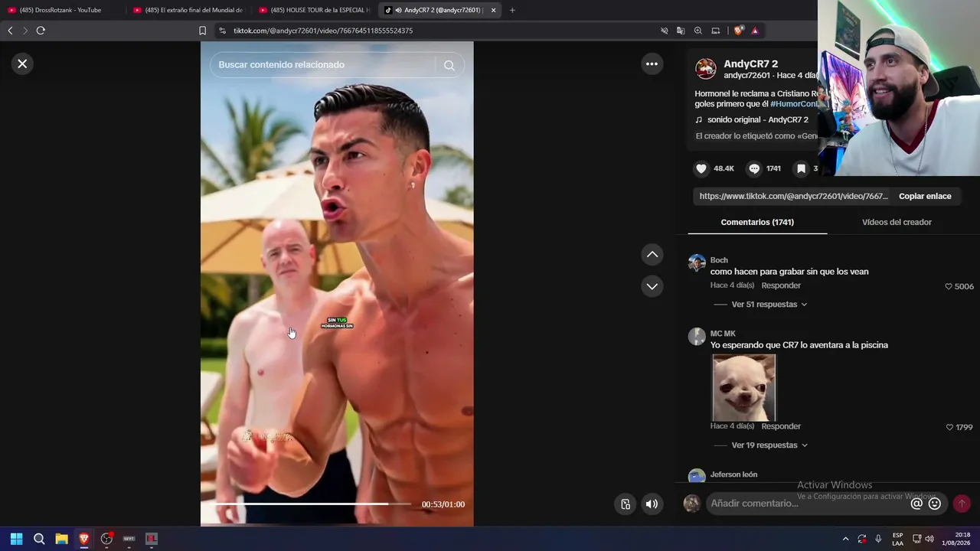Open the emoji picker in comment box
Viewport: 980px width, 551px height.
935,504
